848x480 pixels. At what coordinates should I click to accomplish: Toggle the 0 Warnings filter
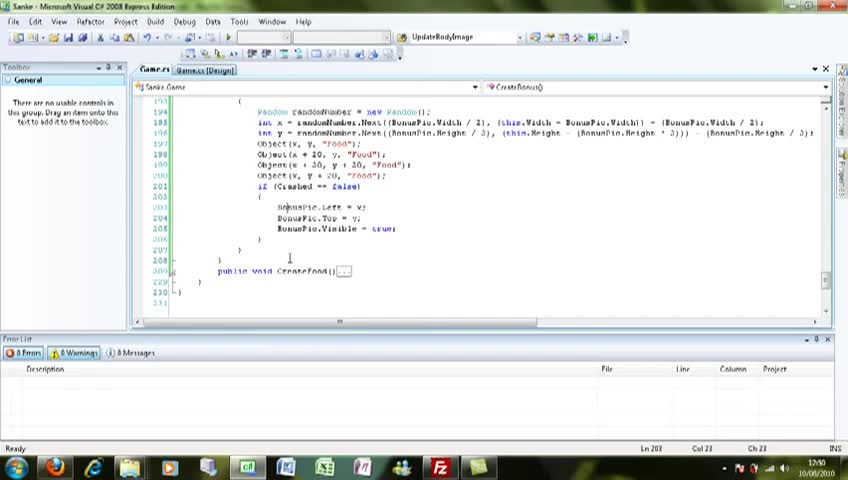click(x=74, y=353)
